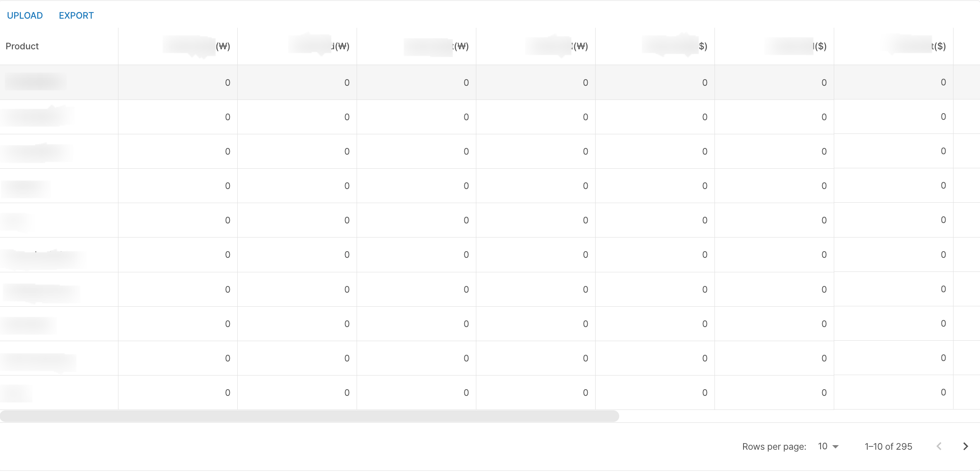Click the "Rows per page:" label
This screenshot has height=475, width=980.
click(774, 446)
